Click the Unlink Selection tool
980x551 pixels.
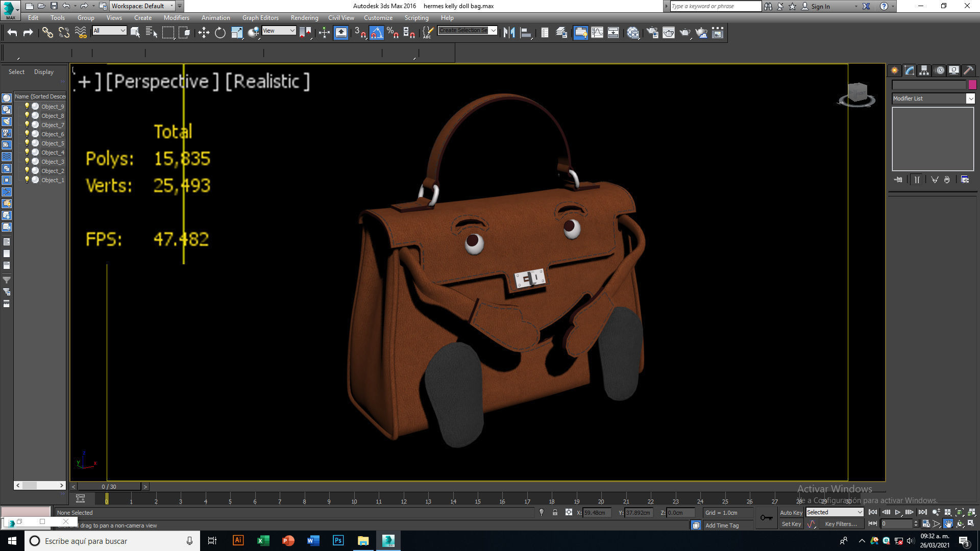(64, 33)
